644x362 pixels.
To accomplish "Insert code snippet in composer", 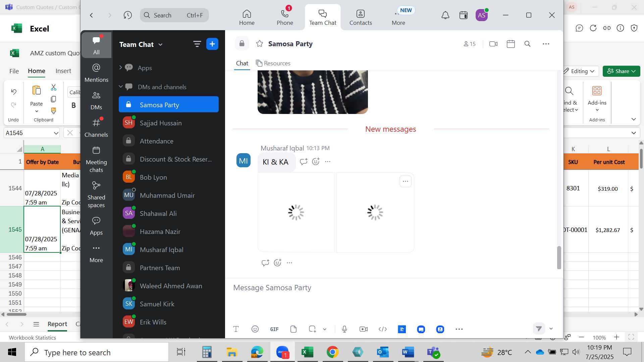I will click(383, 329).
